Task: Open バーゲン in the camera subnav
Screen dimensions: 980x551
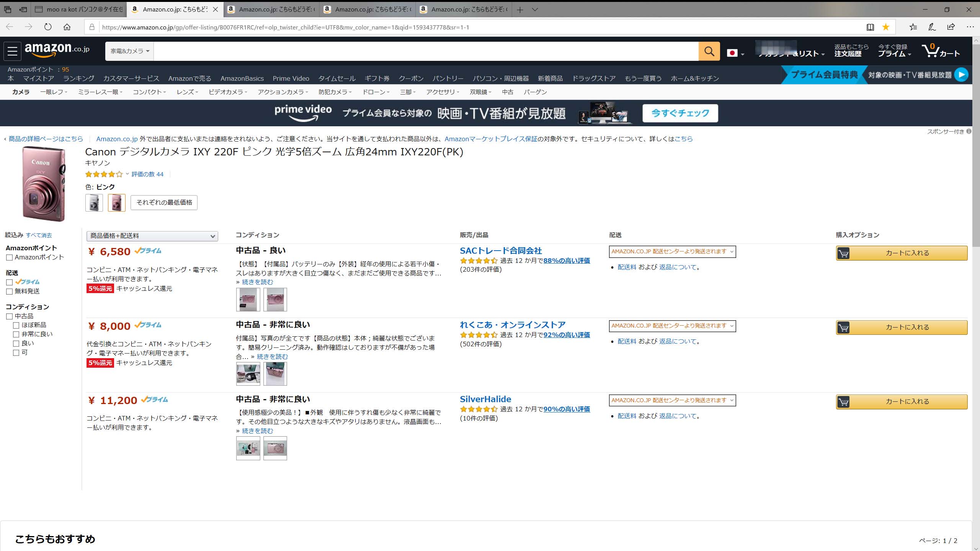Action: tap(535, 92)
